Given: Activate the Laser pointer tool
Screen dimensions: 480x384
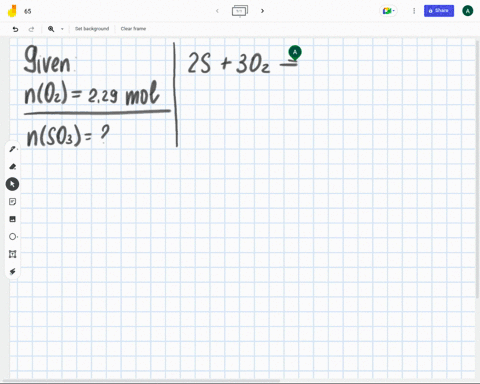Looking at the screenshot, I should (13, 271).
